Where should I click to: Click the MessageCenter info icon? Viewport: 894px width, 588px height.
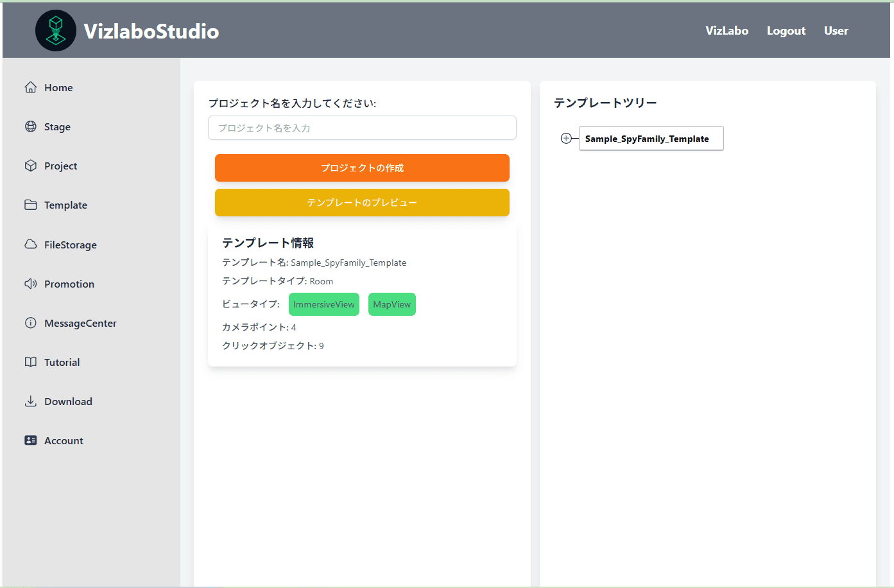pyautogui.click(x=30, y=323)
